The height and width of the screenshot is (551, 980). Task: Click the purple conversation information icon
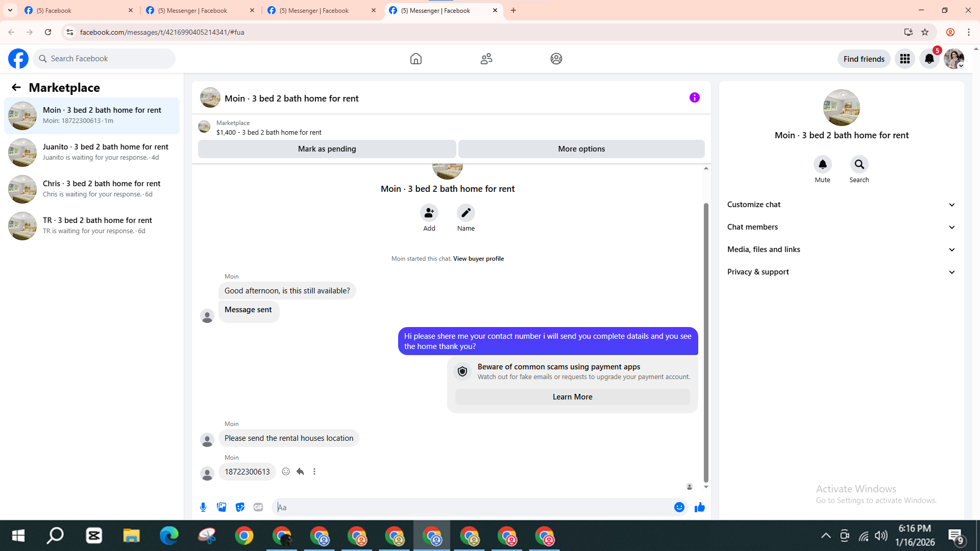(694, 97)
